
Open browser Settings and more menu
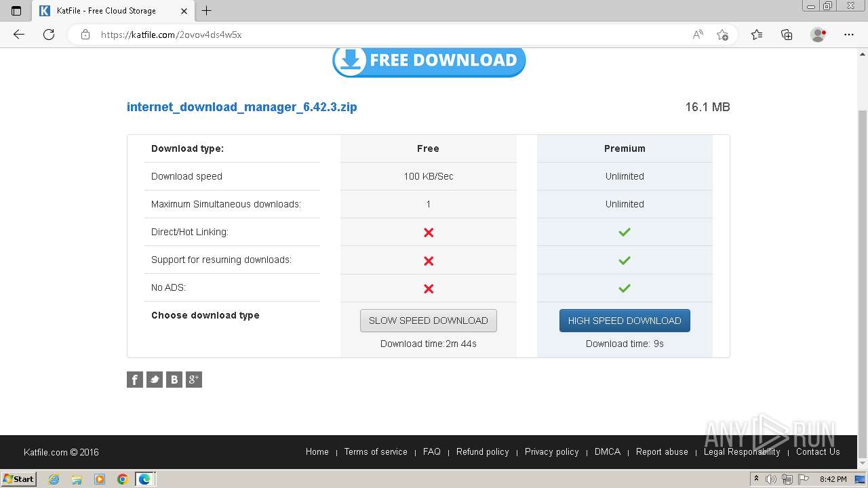pyautogui.click(x=849, y=35)
